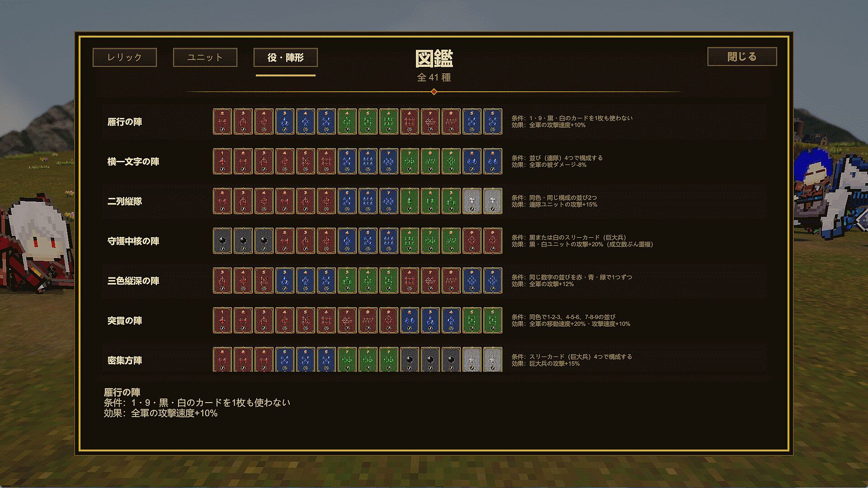Click the 三色縦深の陣 formation name

tap(133, 281)
